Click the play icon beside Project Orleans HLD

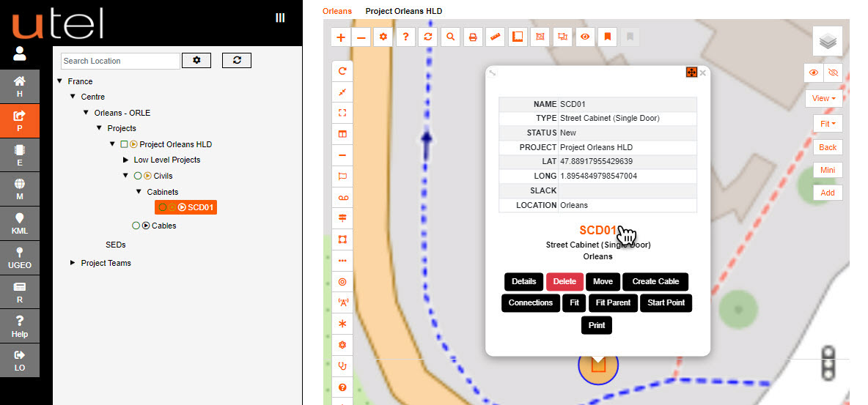pos(133,144)
